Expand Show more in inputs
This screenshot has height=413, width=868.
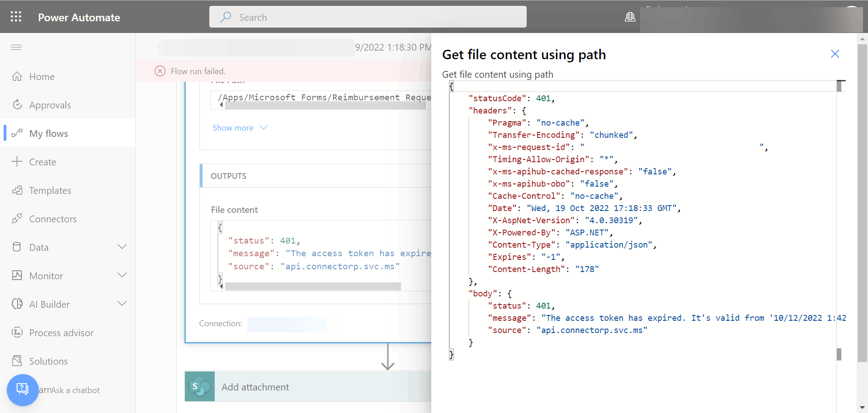point(240,128)
